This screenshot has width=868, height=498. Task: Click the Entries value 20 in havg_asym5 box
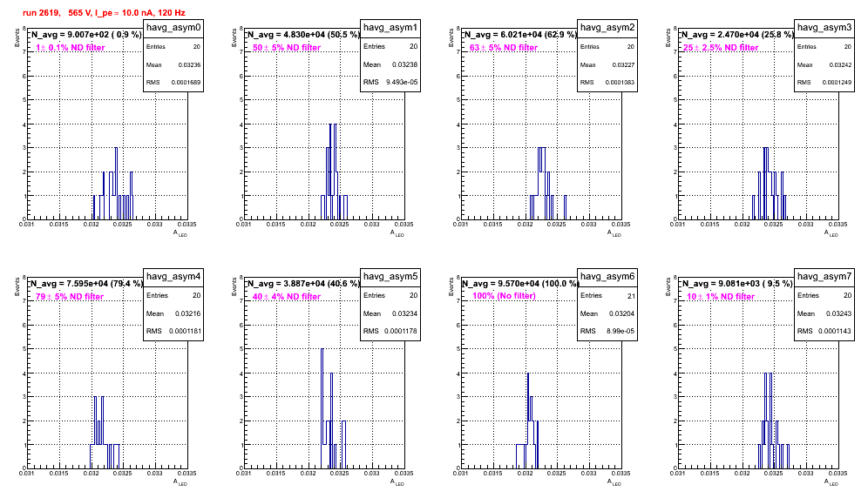tap(413, 295)
